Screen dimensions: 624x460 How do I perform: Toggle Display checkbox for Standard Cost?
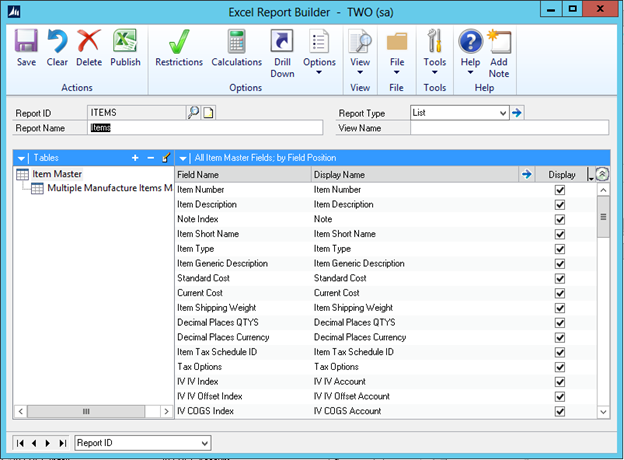pyautogui.click(x=560, y=278)
